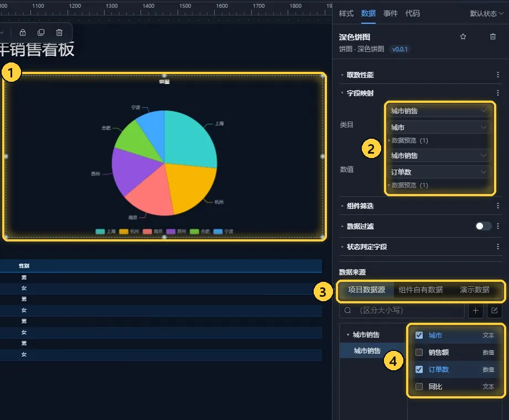Viewport: 509px width, 420px height.
Task: Click the plus icon to add data source
Action: pos(476,311)
